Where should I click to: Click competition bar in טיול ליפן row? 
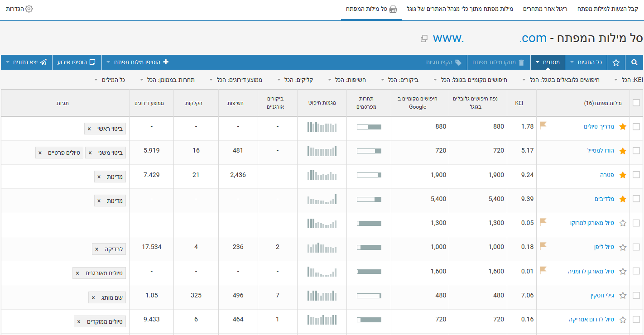point(369,248)
